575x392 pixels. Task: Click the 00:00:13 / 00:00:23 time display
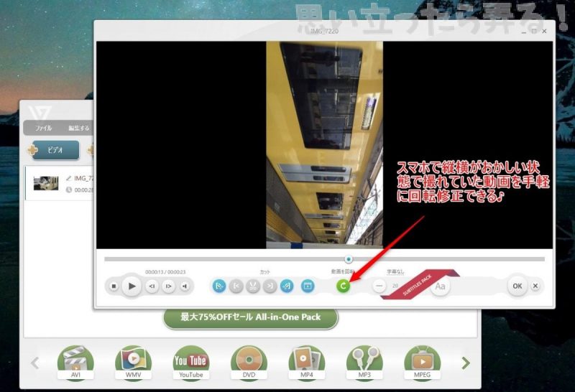point(165,272)
